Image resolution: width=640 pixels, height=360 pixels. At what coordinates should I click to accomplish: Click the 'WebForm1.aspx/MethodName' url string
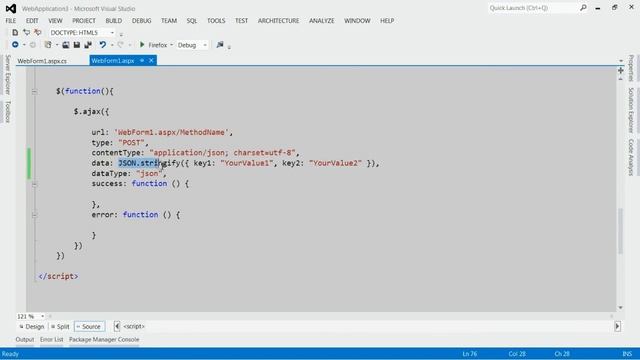coord(171,132)
